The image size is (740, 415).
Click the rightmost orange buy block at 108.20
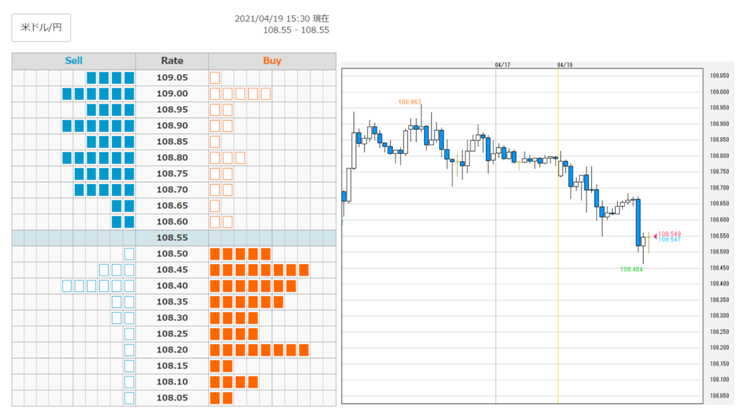coord(303,350)
